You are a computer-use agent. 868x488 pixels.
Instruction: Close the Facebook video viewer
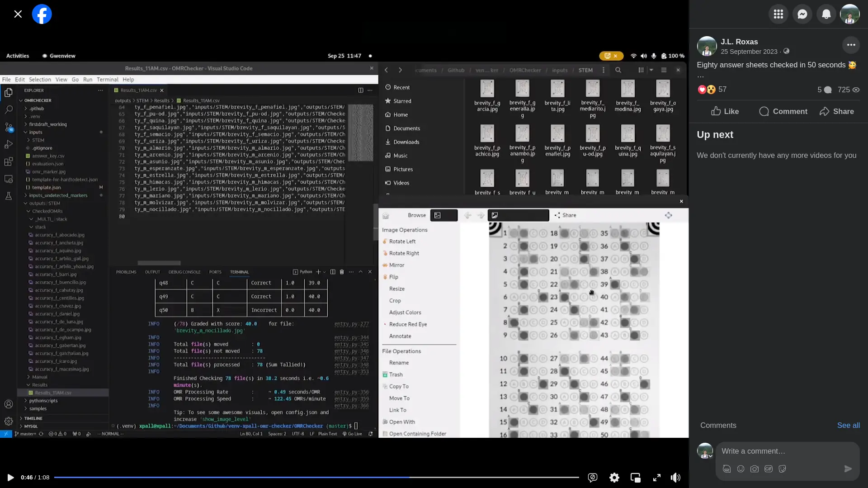click(18, 14)
